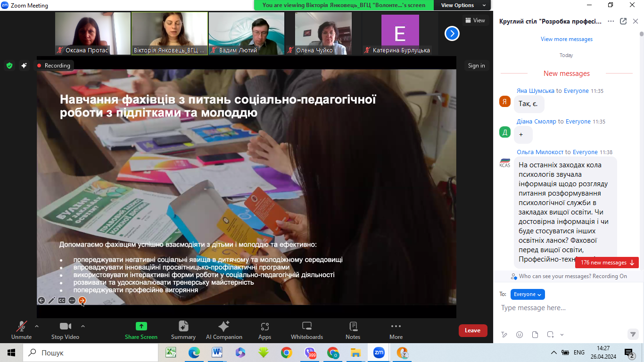This screenshot has width=644, height=362.
Task: Go to next slide with orange arrow
Action: pos(82,300)
